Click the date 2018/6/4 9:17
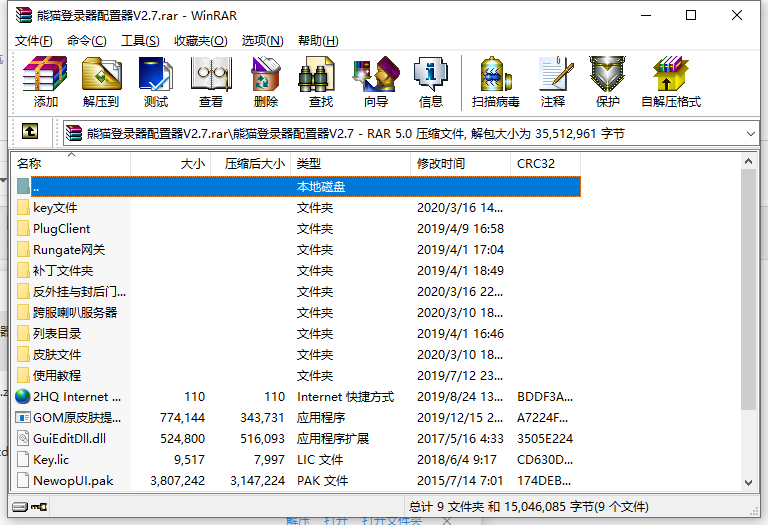 coord(456,460)
